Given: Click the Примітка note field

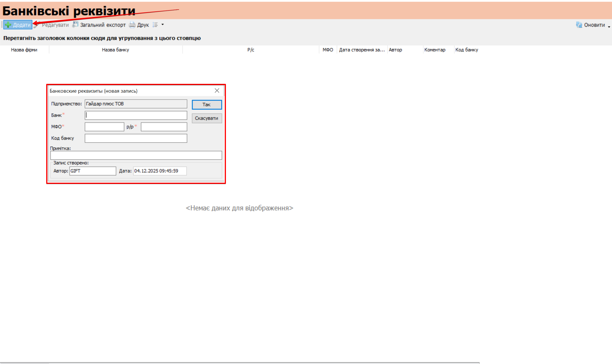Looking at the screenshot, I should click(136, 155).
